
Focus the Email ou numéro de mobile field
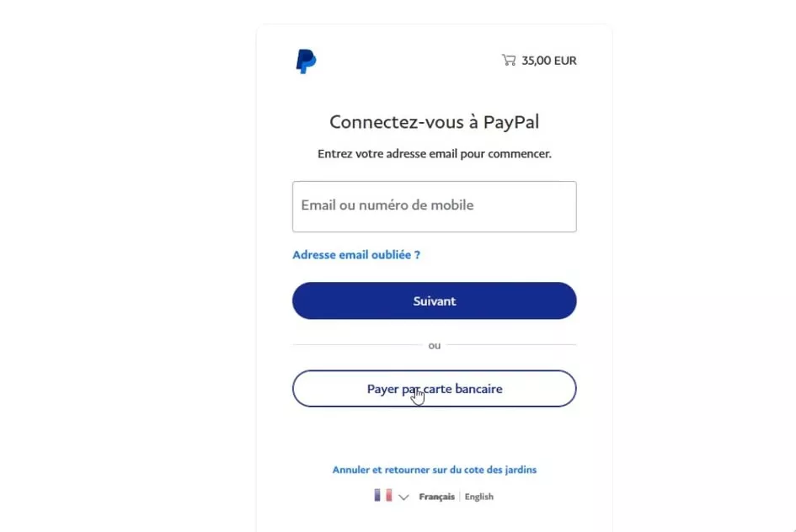click(435, 206)
